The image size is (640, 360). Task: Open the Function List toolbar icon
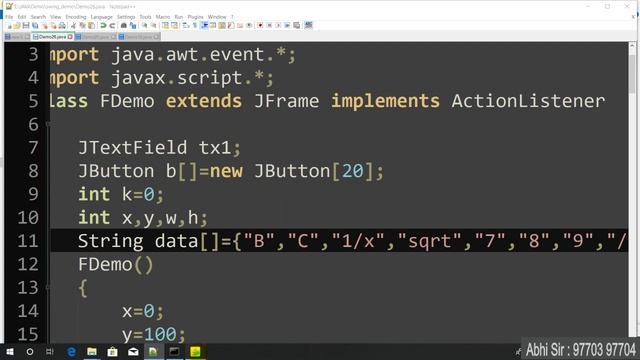231,26
